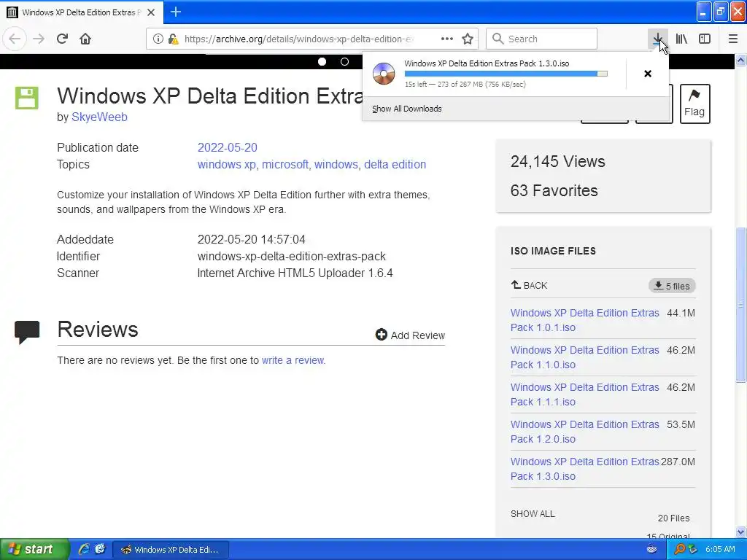Open the microsoft topic link
The image size is (747, 560).
[285, 164]
